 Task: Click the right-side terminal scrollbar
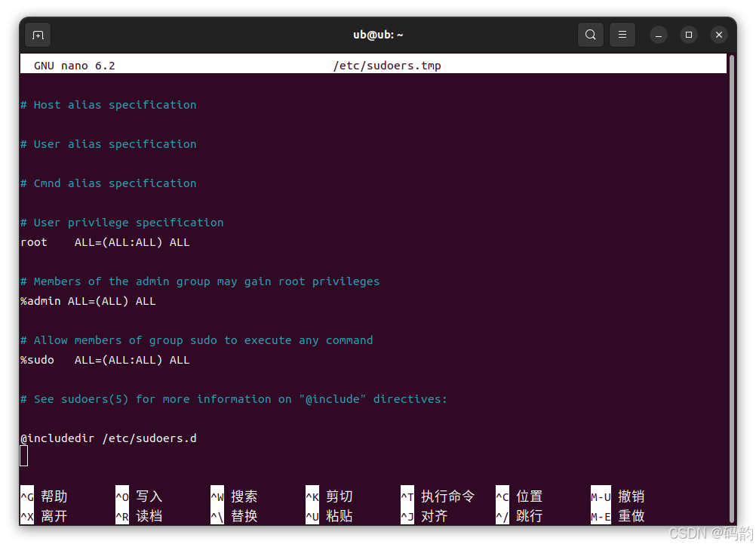[730, 272]
